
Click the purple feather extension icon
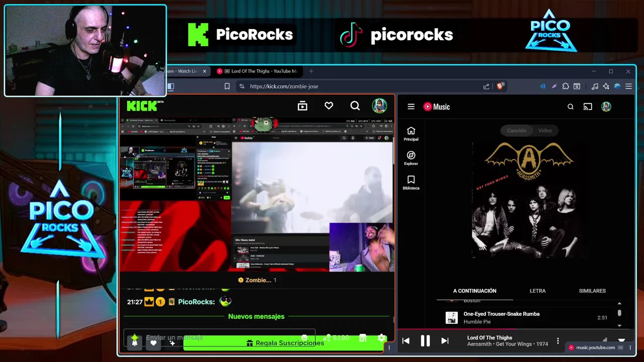pos(554,86)
